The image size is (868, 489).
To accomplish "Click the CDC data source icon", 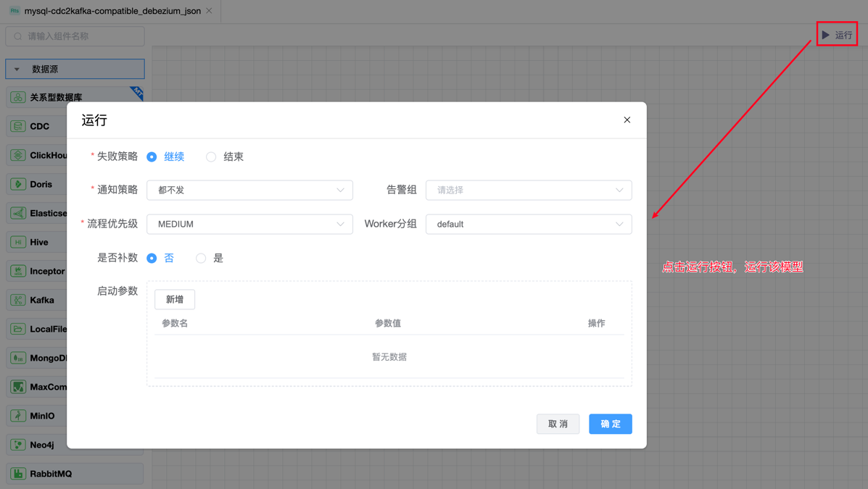I will [18, 126].
